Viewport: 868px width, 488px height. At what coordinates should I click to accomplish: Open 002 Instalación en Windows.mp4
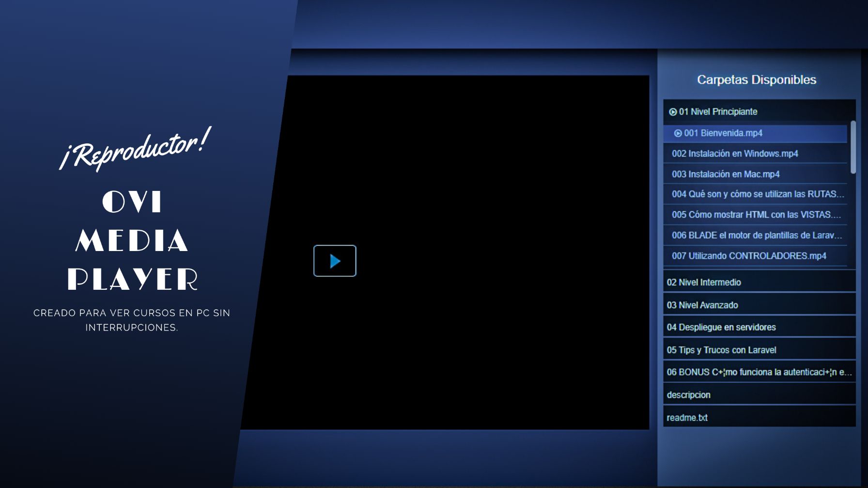[x=755, y=154]
